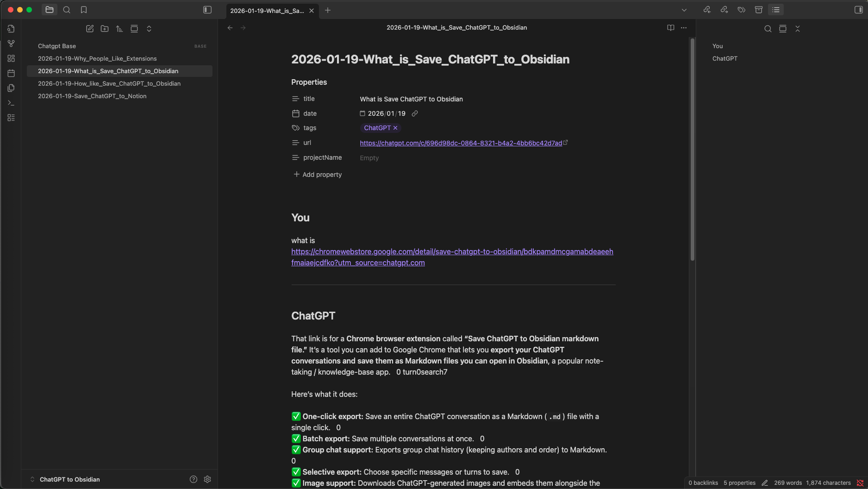Switch to reading view book icon
Screen dimensions: 868x489
(x=670, y=28)
